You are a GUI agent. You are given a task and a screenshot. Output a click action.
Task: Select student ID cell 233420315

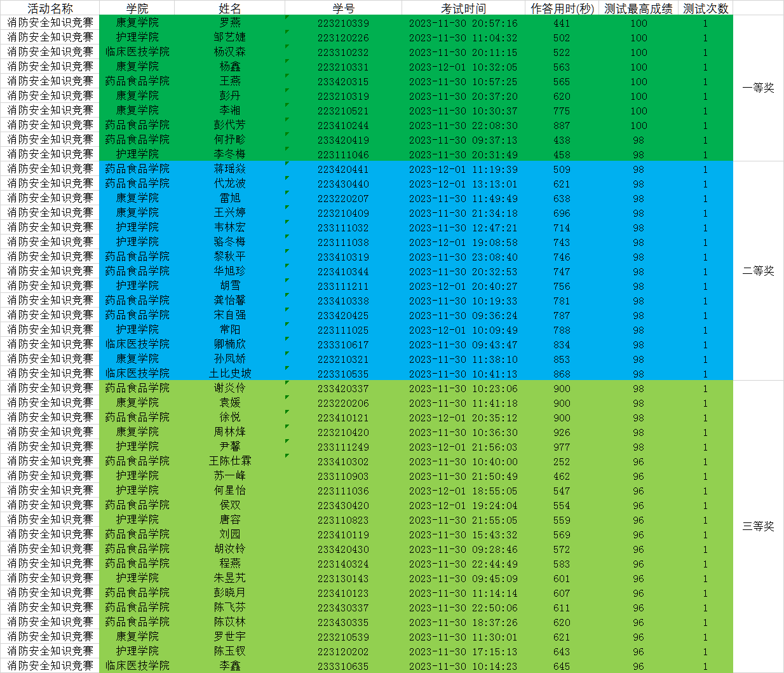[343, 81]
